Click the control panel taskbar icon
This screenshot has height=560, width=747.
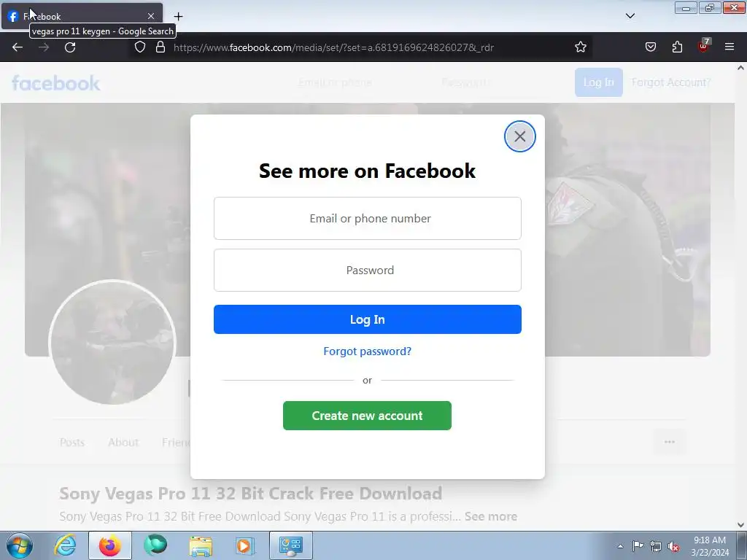click(291, 545)
